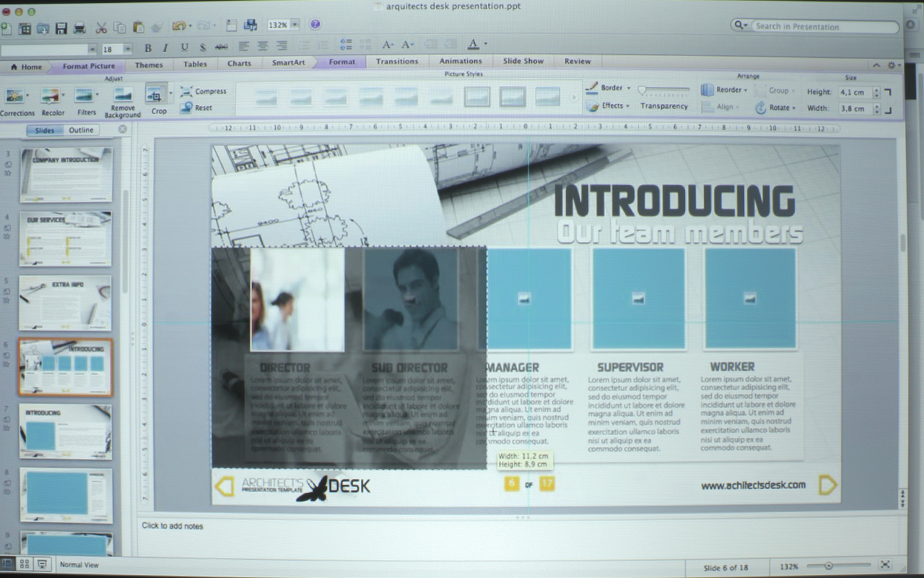Open font color dropdown arrow
924x578 pixels.
485,43
